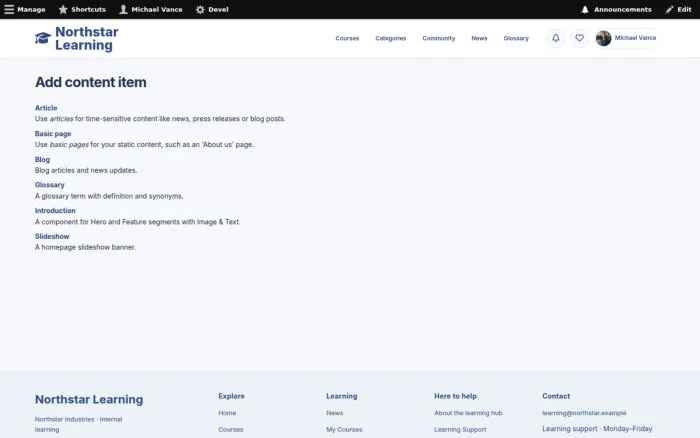The height and width of the screenshot is (438, 700).
Task: Click the Announcements bell icon in top bar
Action: coord(585,9)
